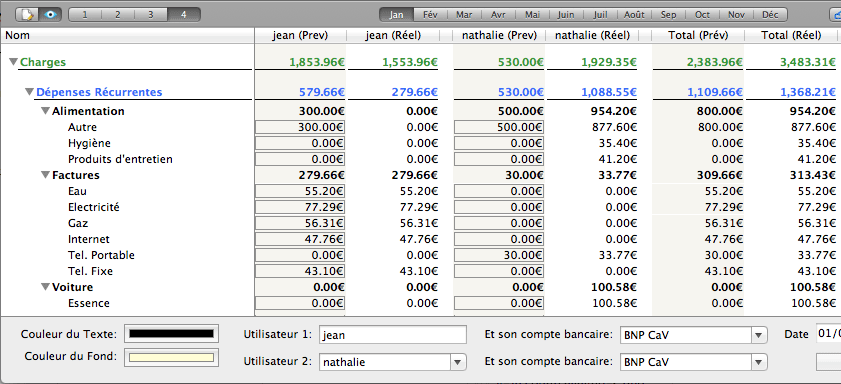
Task: Click the jean (Prev) column header
Action: [x=300, y=35]
